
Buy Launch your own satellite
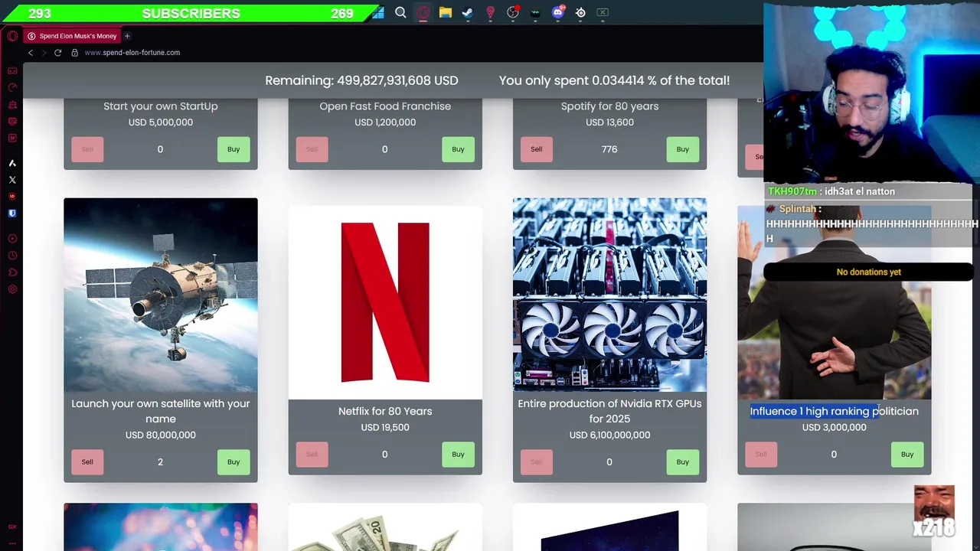[234, 461]
